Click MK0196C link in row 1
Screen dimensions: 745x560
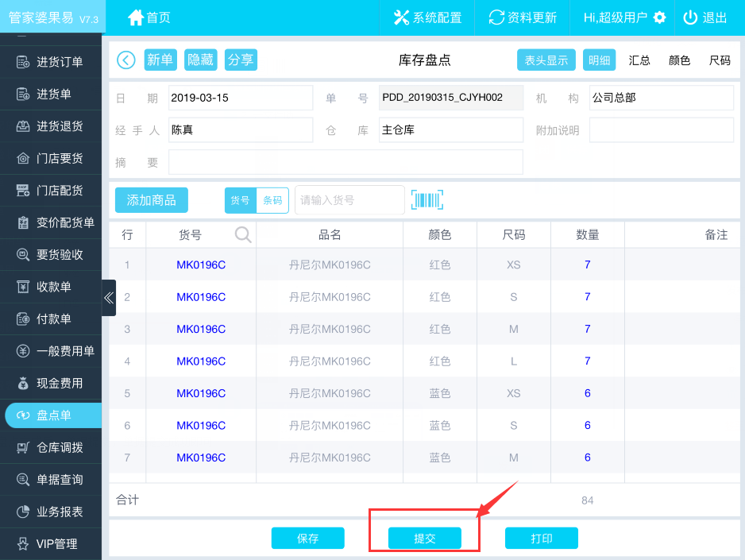pyautogui.click(x=201, y=265)
